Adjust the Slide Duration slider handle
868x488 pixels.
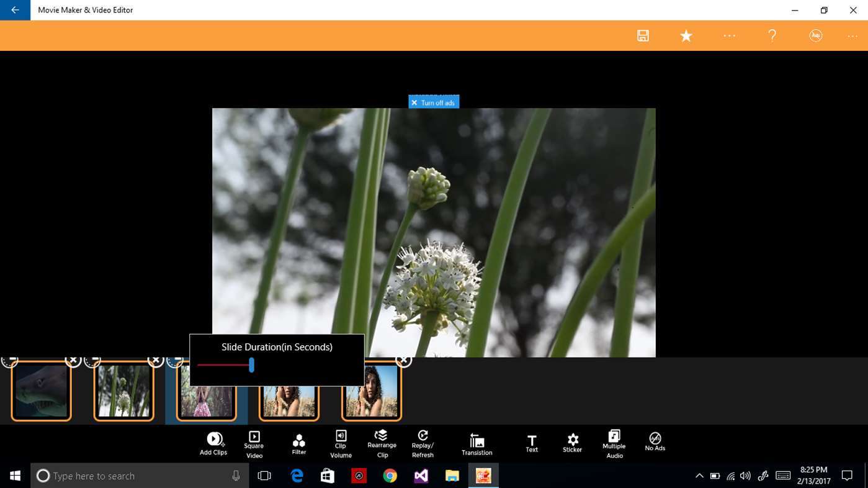pos(251,365)
